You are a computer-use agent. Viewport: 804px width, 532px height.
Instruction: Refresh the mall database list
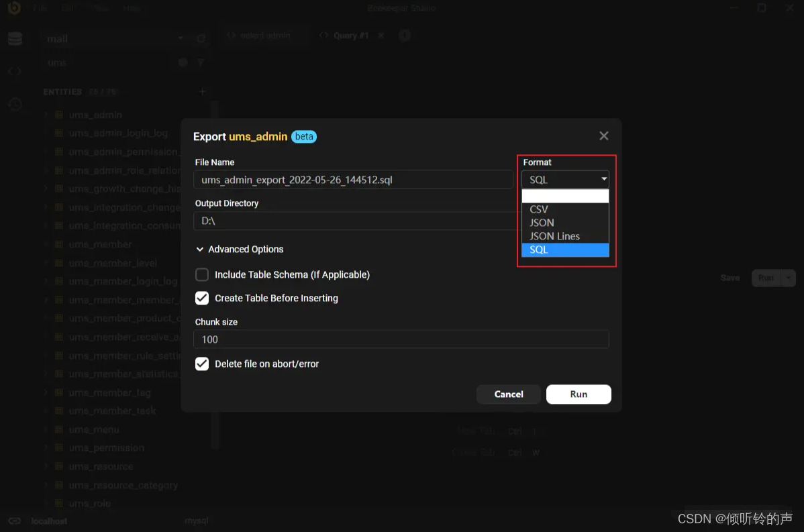coord(201,39)
